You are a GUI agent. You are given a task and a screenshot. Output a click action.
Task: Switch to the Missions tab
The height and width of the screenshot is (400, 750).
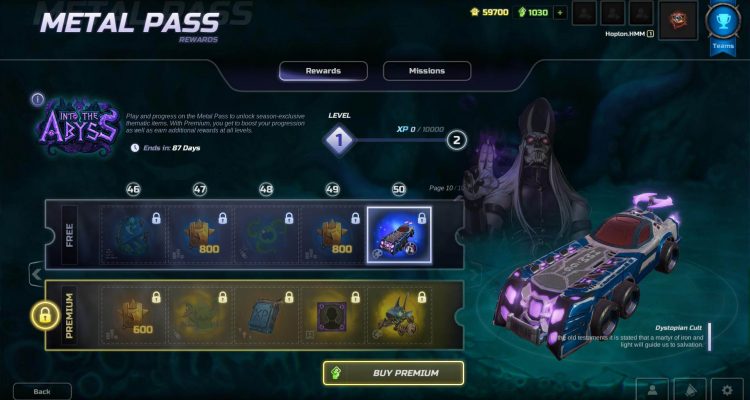[x=427, y=71]
